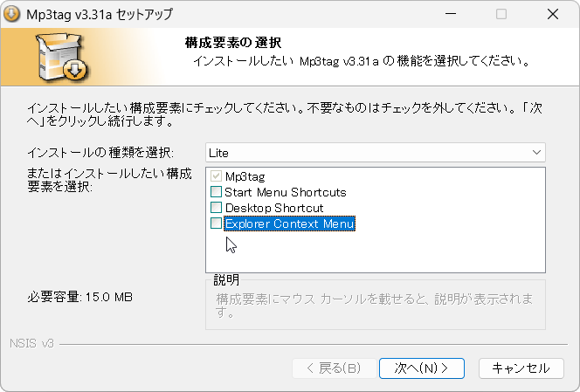Viewport: 580px width, 392px height.
Task: Click the 必要容量: 15.0 MB text
Action: [79, 298]
